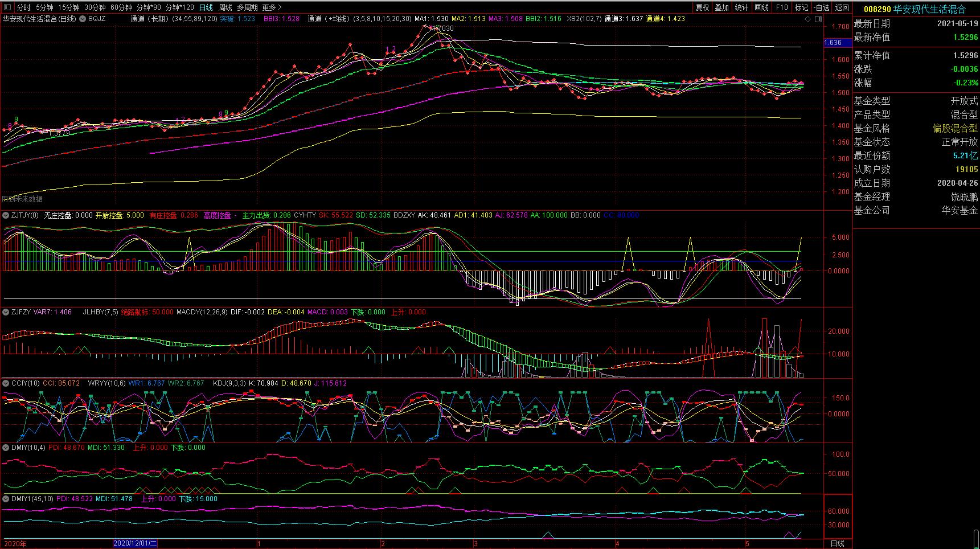Click the 通道(长期)(34,55,89,120) label
Image resolution: width=980 pixels, height=549 pixels.
tap(174, 19)
